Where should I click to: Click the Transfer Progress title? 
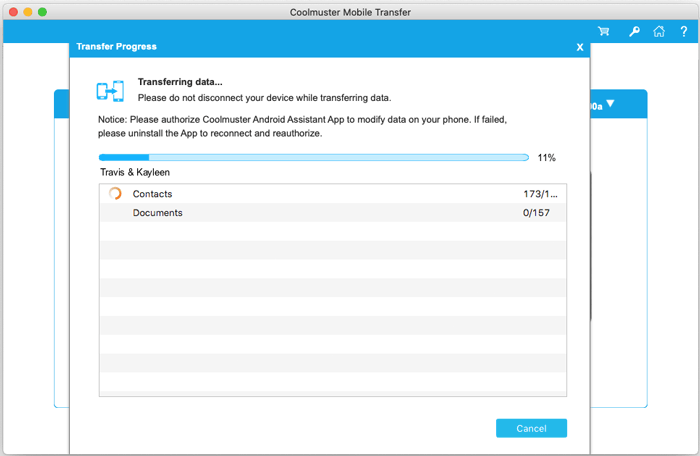[117, 46]
